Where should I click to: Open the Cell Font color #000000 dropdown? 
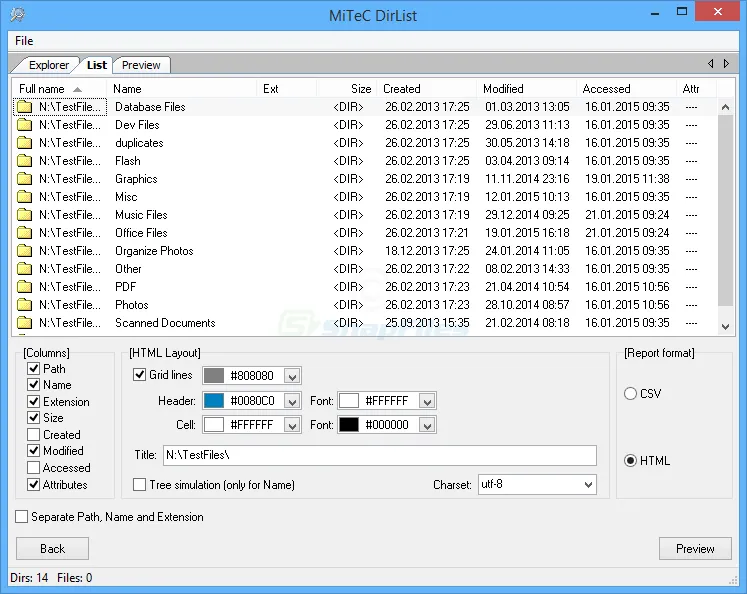pos(427,425)
